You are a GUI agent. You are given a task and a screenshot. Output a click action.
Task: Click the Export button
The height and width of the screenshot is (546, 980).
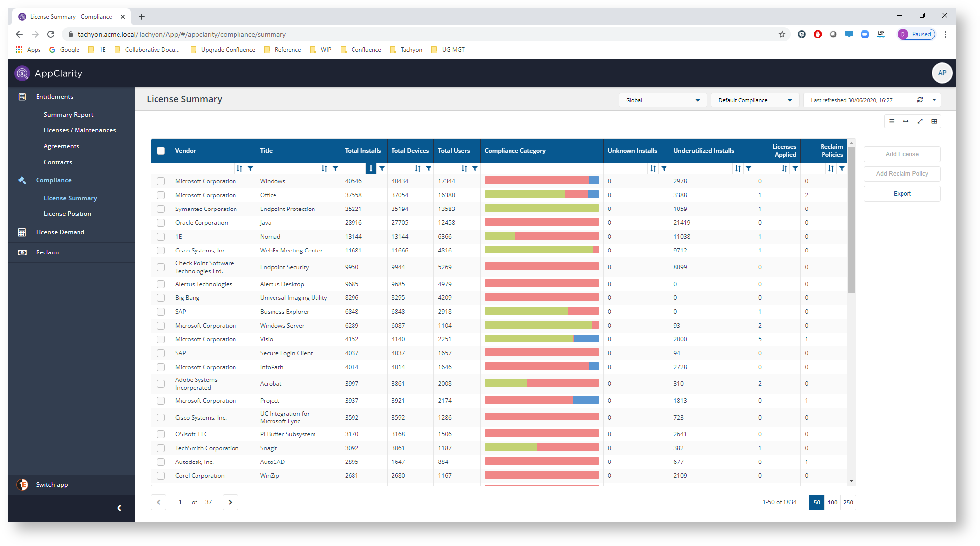(x=902, y=194)
